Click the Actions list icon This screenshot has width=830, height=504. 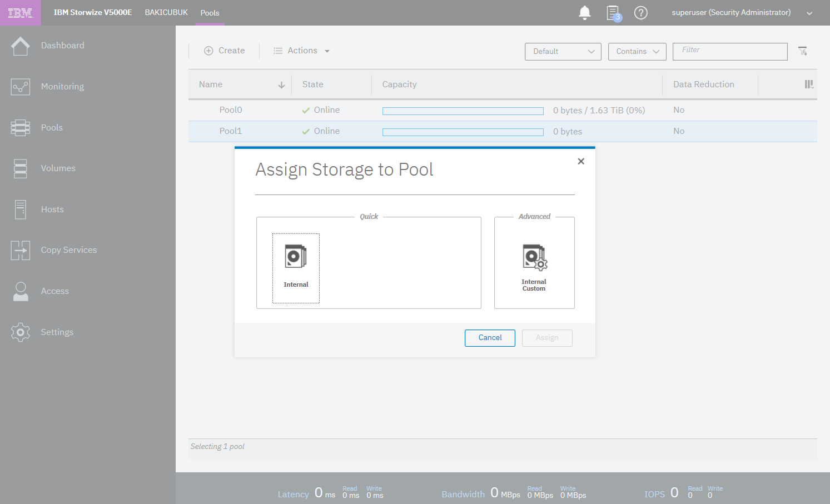278,51
